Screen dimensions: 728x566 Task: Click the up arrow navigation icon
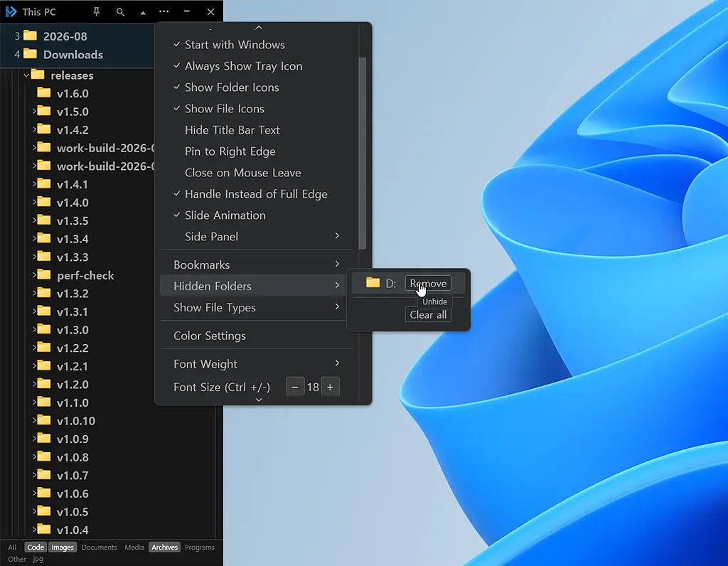coord(143,13)
